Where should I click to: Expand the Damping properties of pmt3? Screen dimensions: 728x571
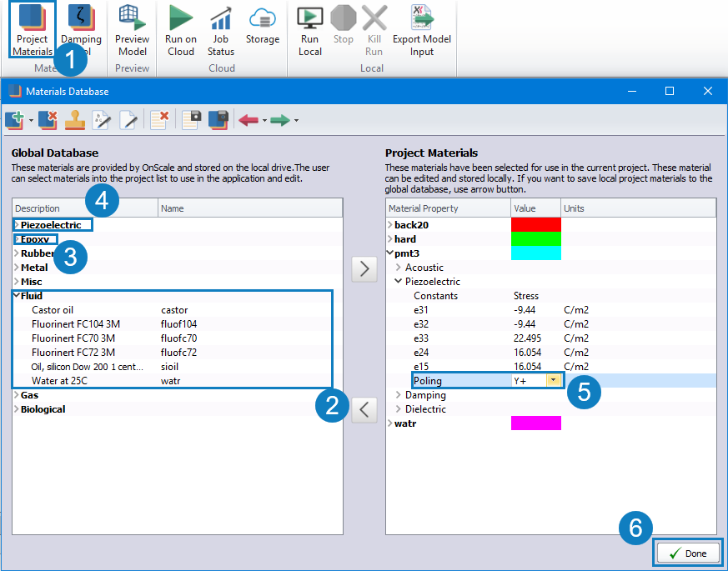(x=399, y=395)
